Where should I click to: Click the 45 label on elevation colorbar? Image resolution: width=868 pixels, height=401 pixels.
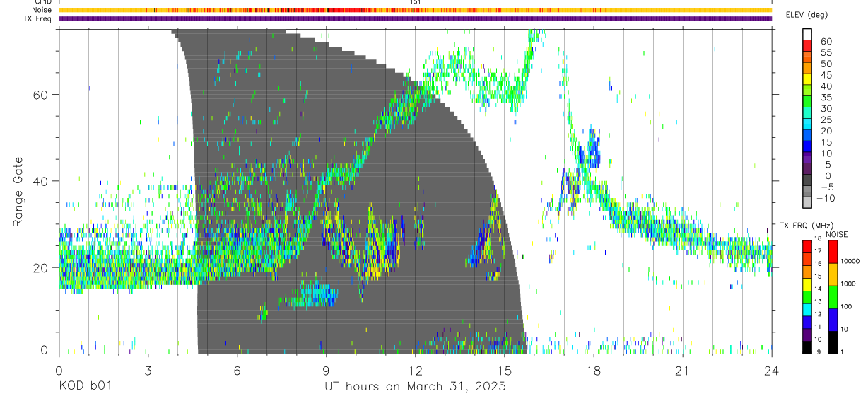click(x=825, y=75)
